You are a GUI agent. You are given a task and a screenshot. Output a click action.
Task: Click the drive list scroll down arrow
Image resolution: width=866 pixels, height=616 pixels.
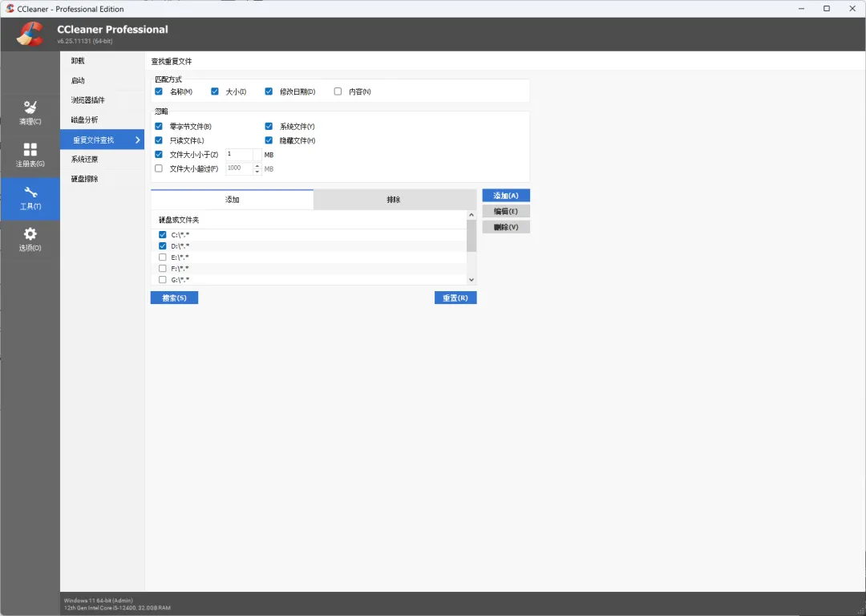[471, 280]
